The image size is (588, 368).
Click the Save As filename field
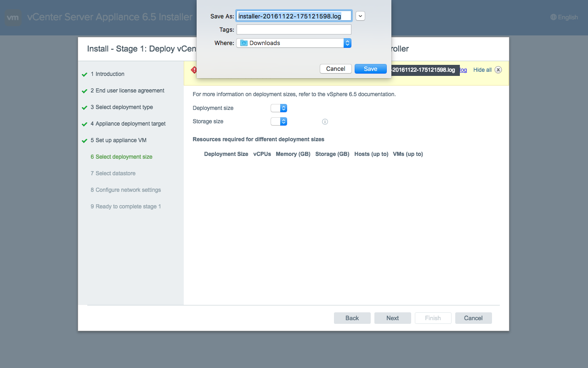(294, 16)
